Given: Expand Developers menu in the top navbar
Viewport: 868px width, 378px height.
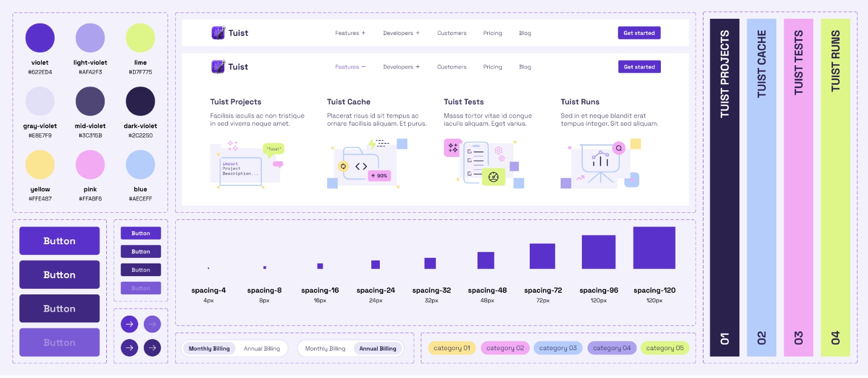Looking at the screenshot, I should click(x=401, y=33).
